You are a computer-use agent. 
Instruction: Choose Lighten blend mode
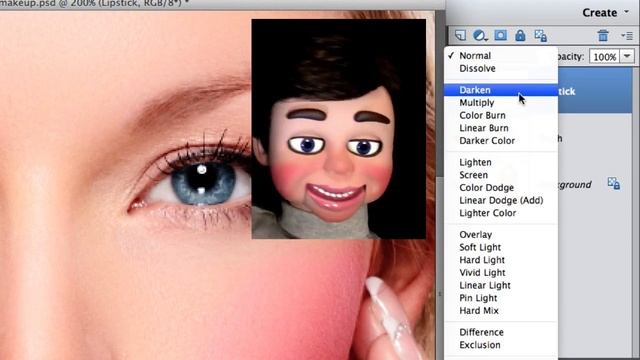coord(501,162)
